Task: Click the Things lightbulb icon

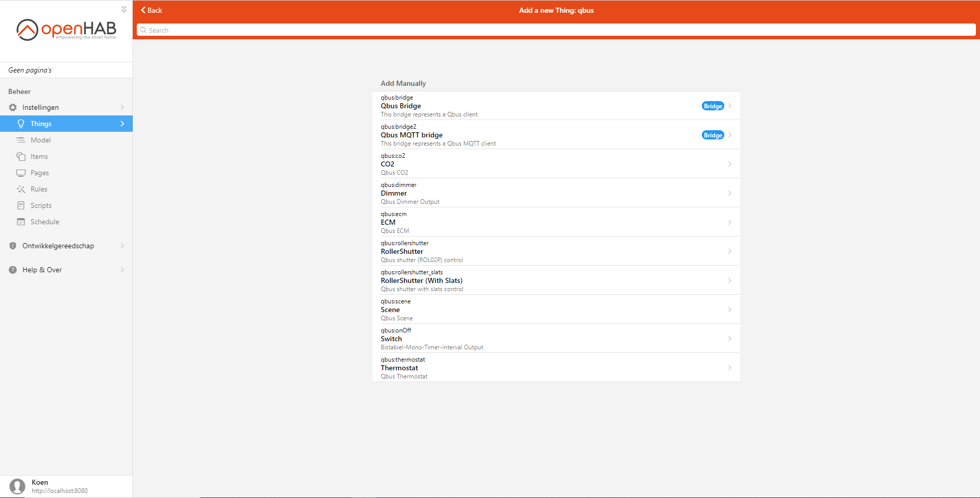Action: (21, 124)
